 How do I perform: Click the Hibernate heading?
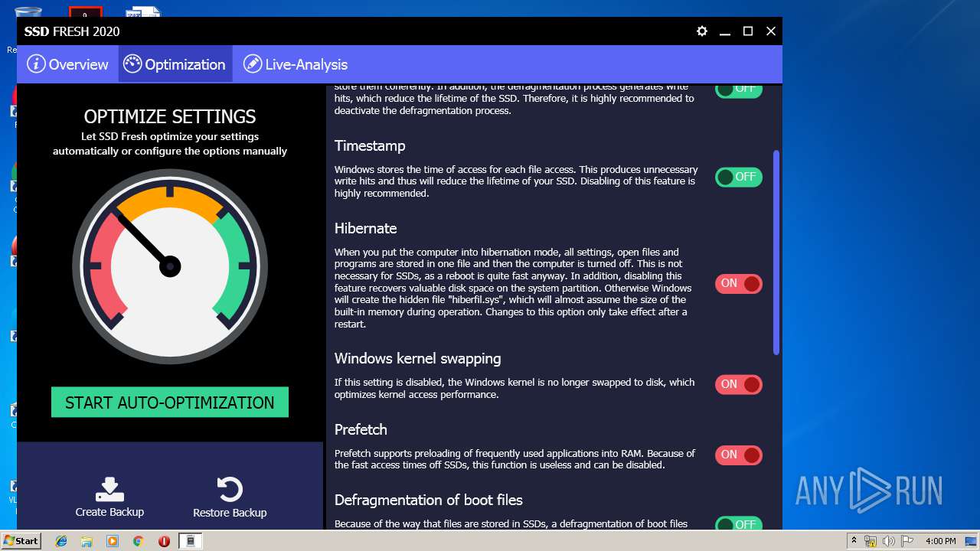(365, 228)
